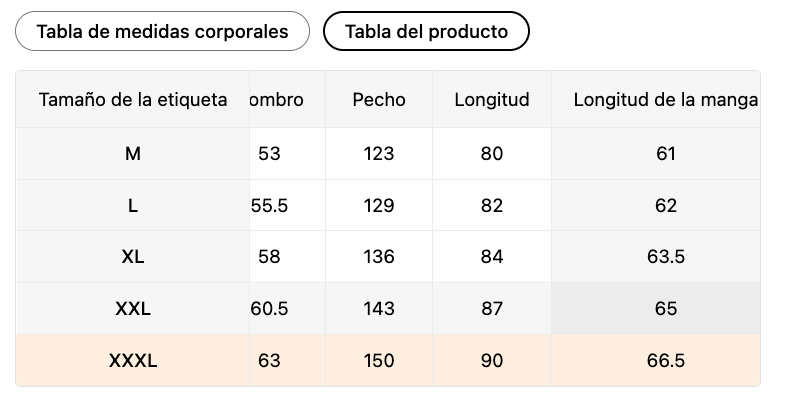Screen dimensions: 788x404
Task: Click the Pecho column header
Action: click(379, 99)
